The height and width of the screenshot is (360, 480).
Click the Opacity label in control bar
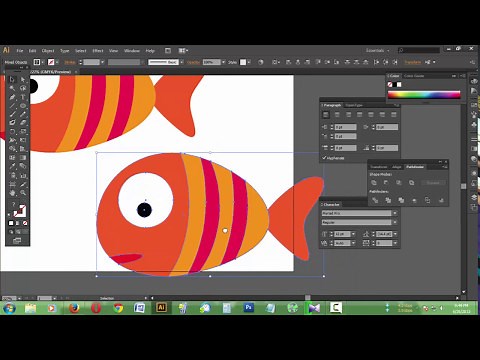193,62
